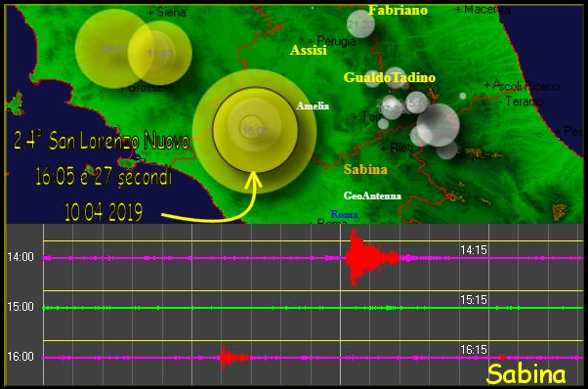
Task: Click the blue Roma label
Action: (x=344, y=214)
